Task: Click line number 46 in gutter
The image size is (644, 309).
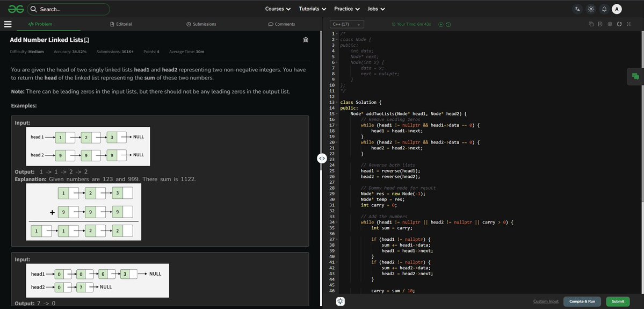Action: [x=332, y=291]
